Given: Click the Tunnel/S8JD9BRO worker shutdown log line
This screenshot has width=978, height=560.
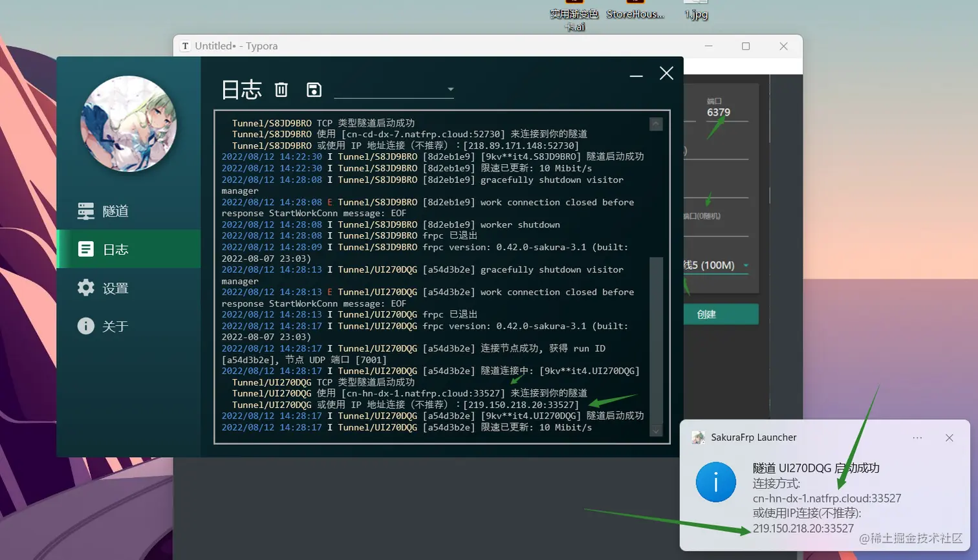Looking at the screenshot, I should 391,224.
